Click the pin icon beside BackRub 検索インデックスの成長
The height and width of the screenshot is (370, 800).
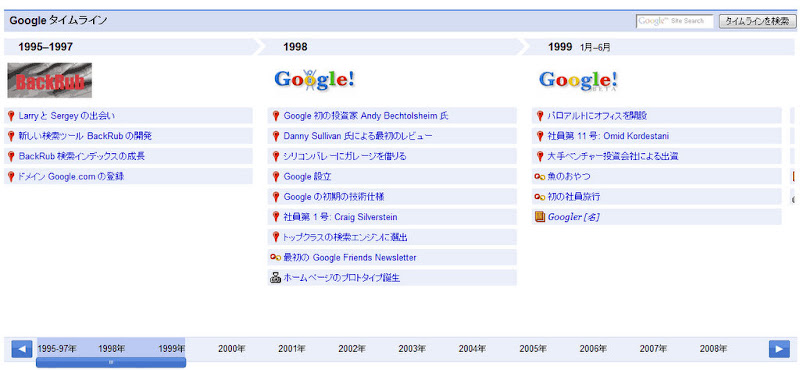point(11,156)
